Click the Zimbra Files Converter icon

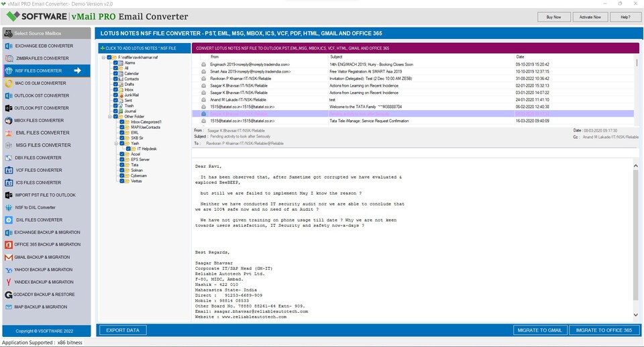point(9,58)
